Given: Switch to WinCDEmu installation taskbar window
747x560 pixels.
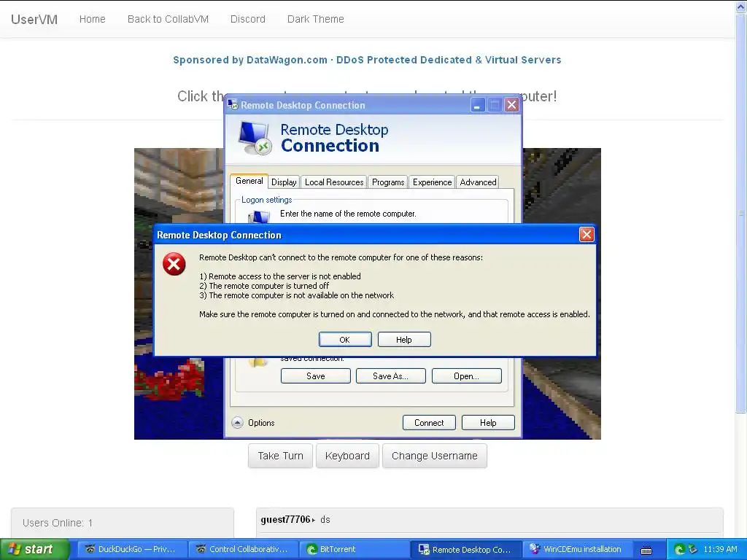Looking at the screenshot, I should pos(577,550).
